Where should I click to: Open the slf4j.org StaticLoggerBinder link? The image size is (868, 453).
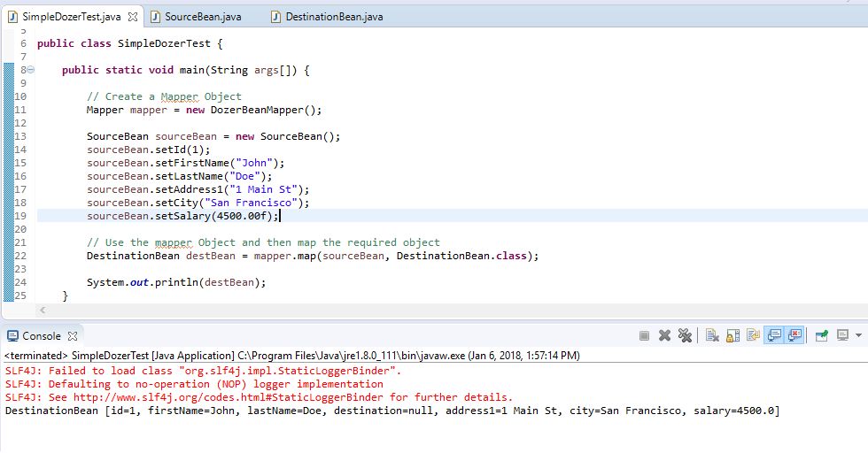coord(228,397)
